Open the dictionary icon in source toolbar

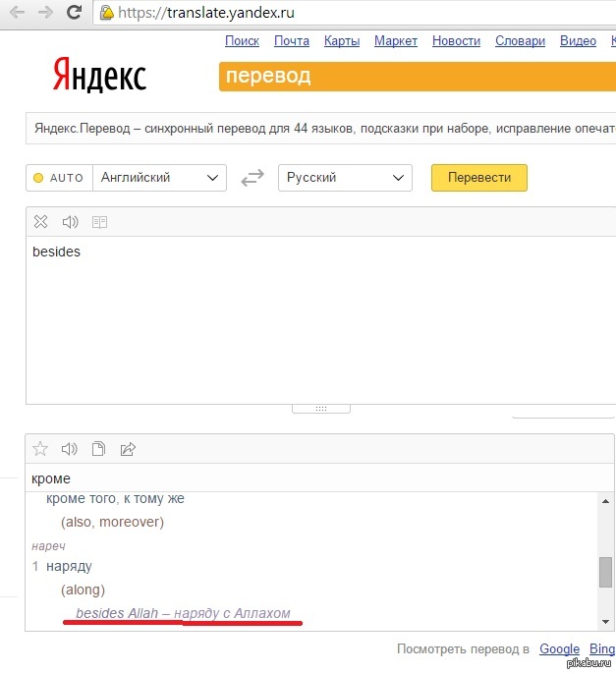pyautogui.click(x=99, y=222)
